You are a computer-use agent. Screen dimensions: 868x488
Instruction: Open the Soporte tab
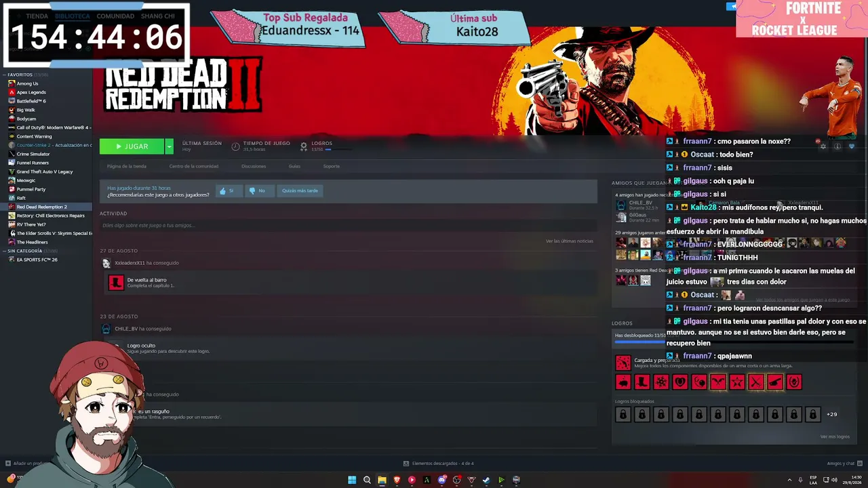[332, 166]
